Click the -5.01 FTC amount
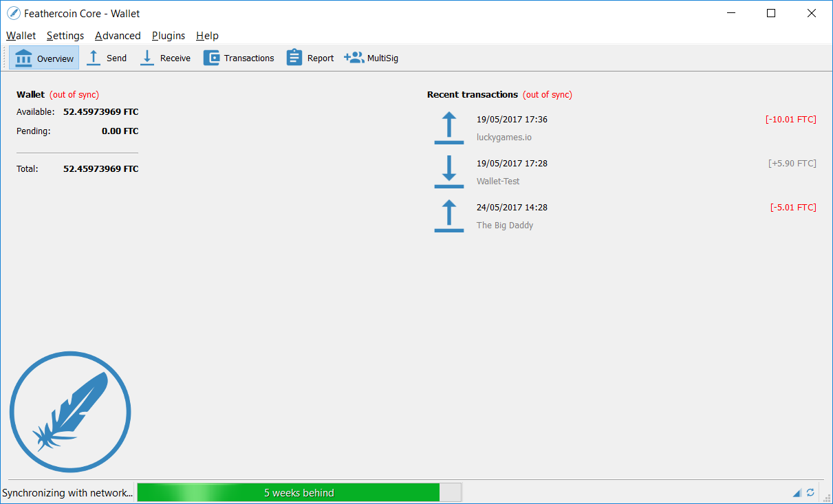This screenshot has width=833, height=504. (x=793, y=208)
